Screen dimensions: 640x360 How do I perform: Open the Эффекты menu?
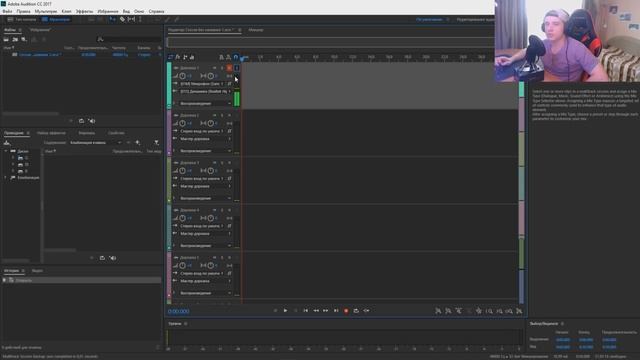point(84,11)
